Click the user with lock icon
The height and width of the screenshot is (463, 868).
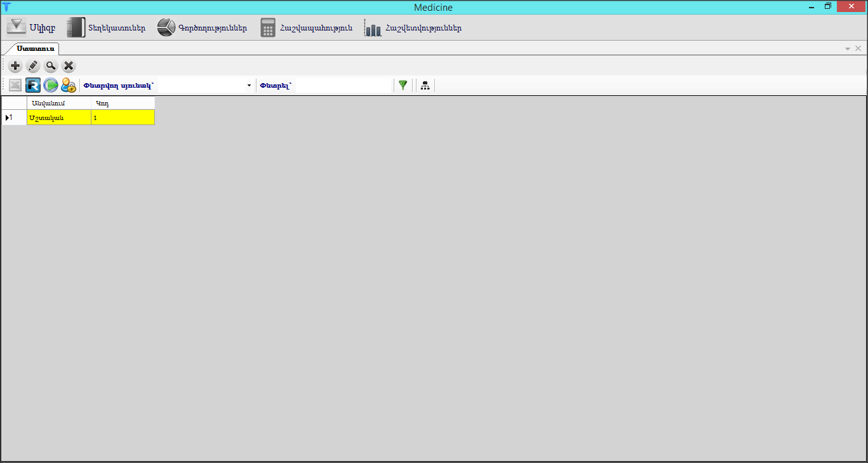69,85
